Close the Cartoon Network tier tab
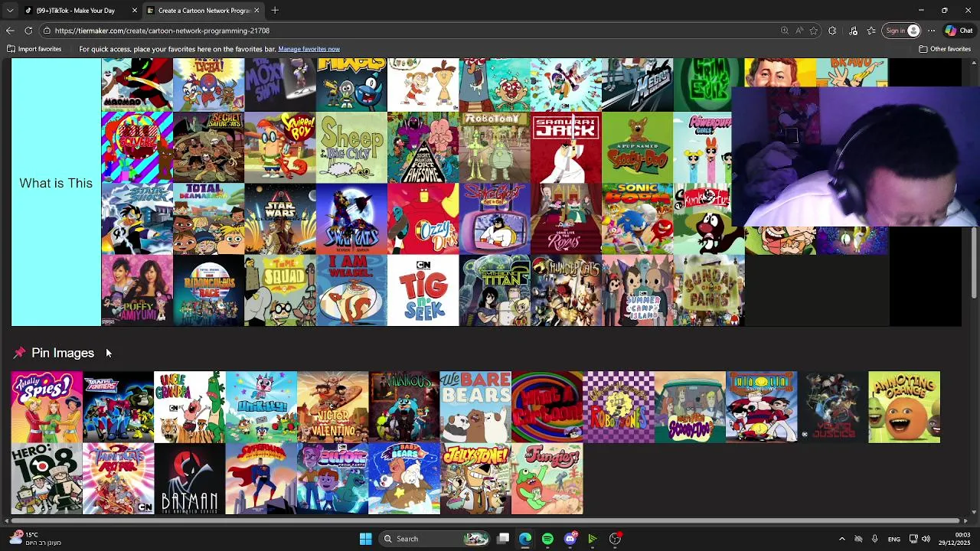The width and height of the screenshot is (980, 551). (256, 11)
